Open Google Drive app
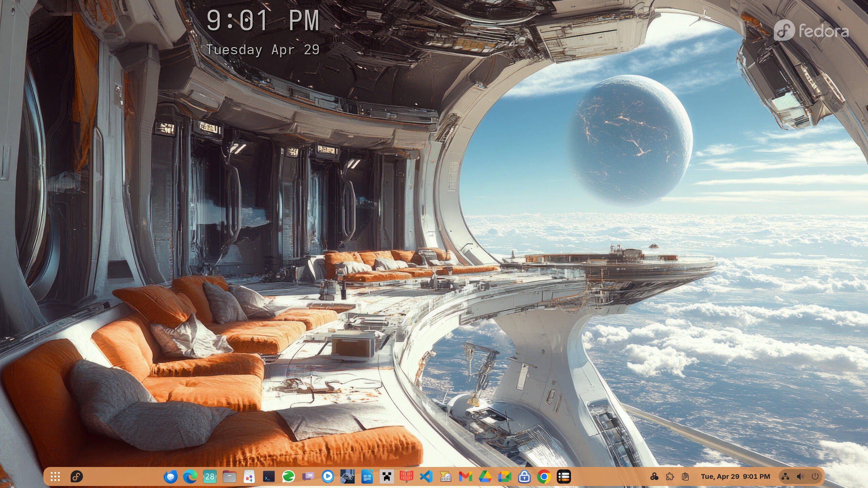The height and width of the screenshot is (488, 868). coord(485,477)
